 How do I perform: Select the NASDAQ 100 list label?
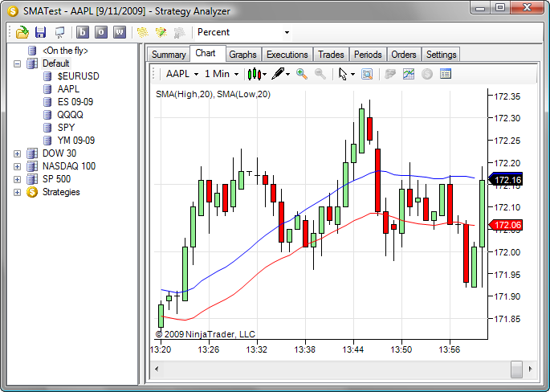(x=69, y=166)
